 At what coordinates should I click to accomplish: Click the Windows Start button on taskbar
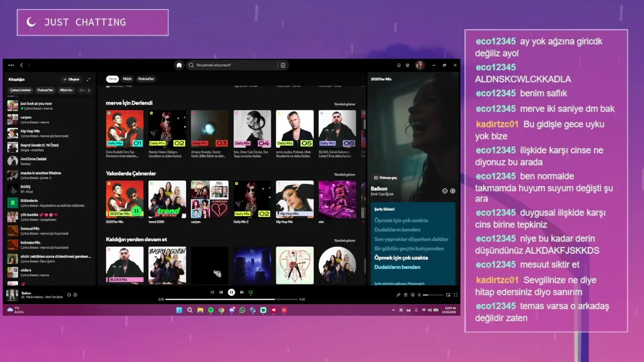point(179,310)
